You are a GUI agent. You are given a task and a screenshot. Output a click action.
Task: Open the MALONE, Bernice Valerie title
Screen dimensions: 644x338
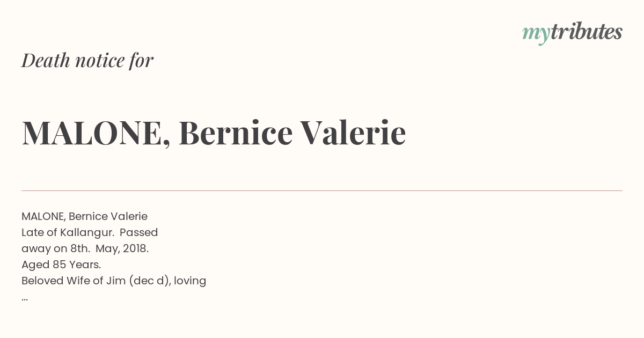(x=214, y=133)
